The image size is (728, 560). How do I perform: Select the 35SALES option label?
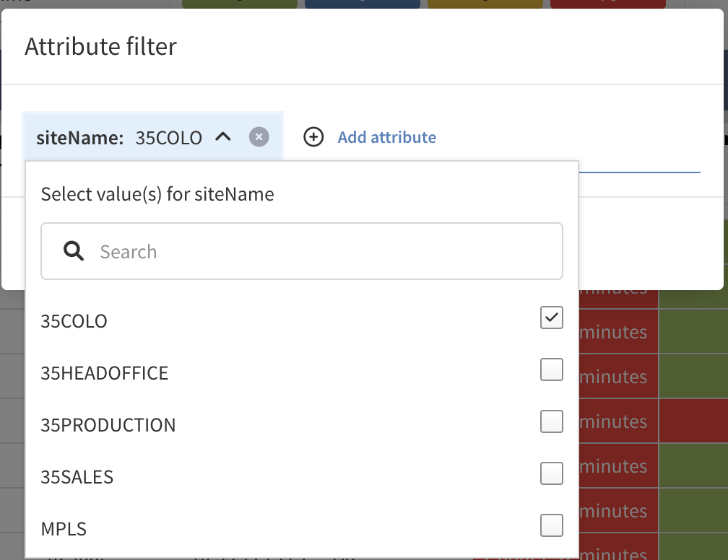coord(77,477)
